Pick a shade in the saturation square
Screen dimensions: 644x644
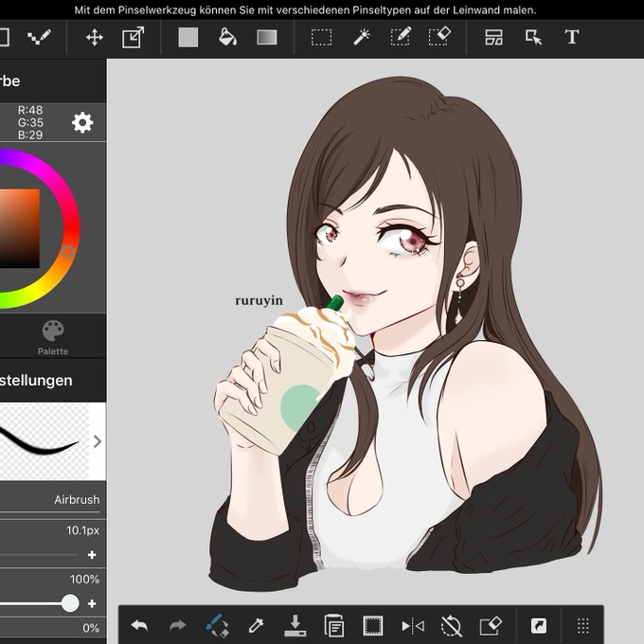(x=20, y=228)
